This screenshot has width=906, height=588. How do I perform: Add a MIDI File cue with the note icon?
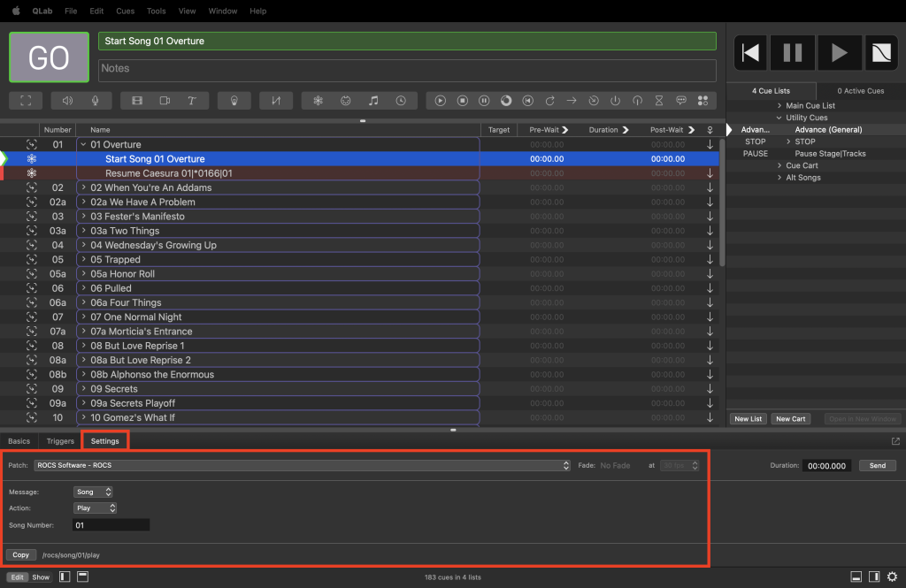coord(373,101)
